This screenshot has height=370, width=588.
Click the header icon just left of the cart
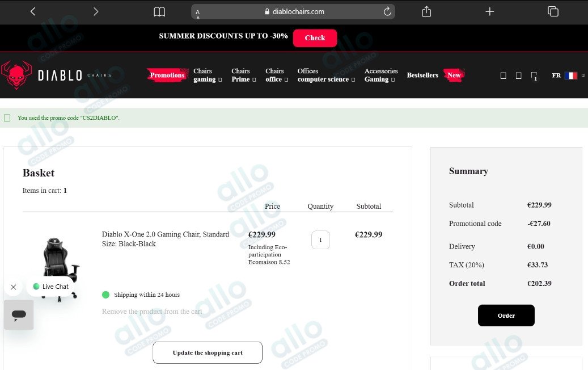pos(519,75)
